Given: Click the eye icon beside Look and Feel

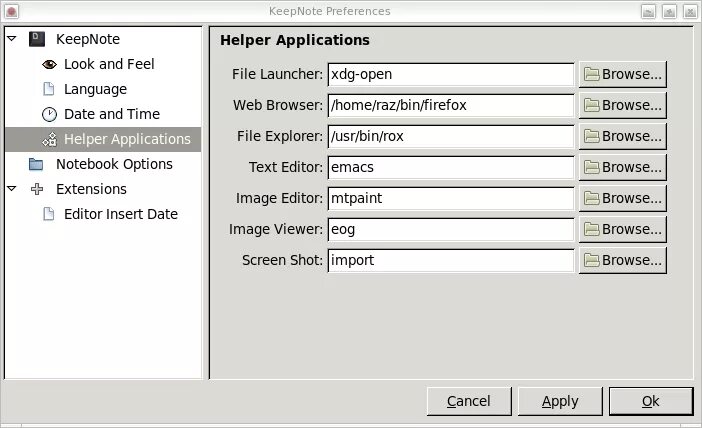Looking at the screenshot, I should pos(49,64).
